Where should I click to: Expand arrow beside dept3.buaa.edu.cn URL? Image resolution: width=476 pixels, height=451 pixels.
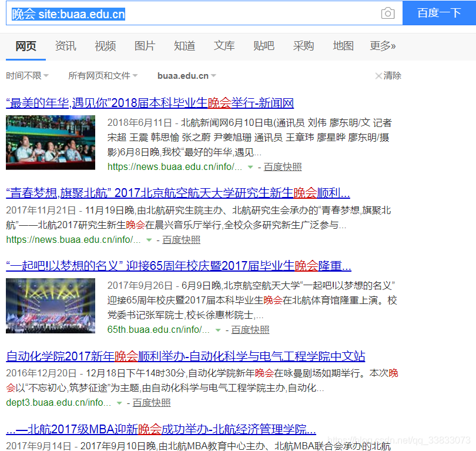pyautogui.click(x=119, y=403)
